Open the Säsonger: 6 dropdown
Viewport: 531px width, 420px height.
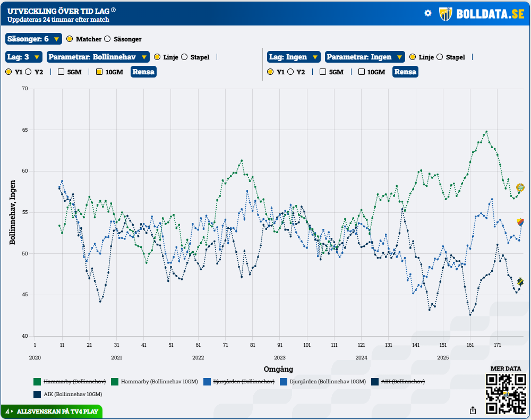34,39
